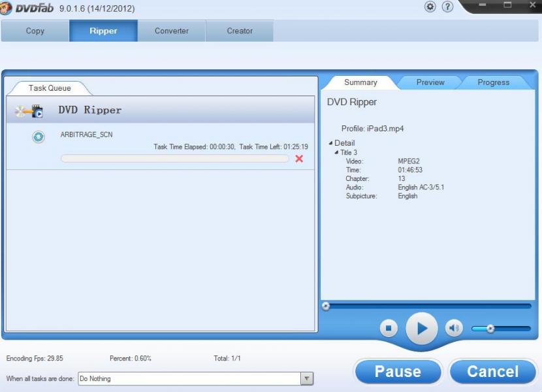Click the Percent: 0.60% status
Screen dimensions: 542x392
pos(131,359)
